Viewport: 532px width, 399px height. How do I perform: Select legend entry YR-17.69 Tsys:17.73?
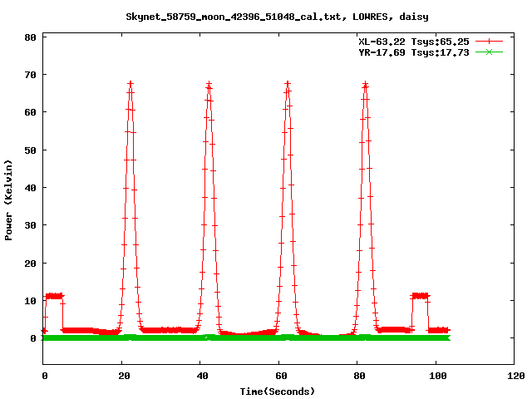pos(414,52)
